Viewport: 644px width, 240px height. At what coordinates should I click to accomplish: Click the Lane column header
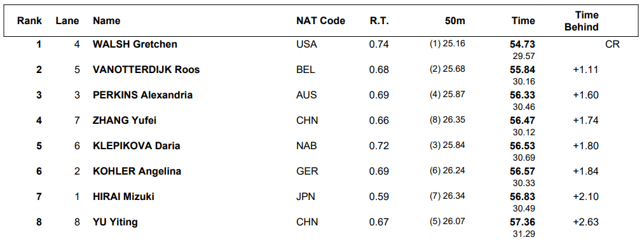(67, 21)
